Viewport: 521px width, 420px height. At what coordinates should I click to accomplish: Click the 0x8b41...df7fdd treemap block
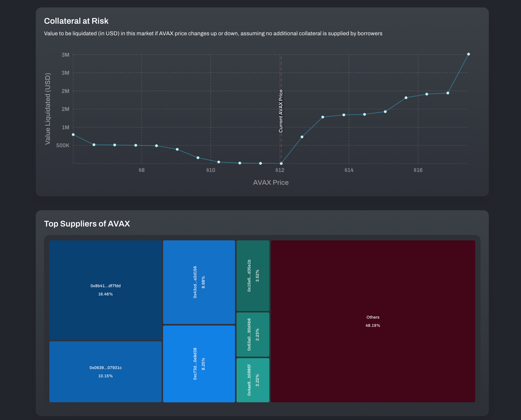point(105,290)
